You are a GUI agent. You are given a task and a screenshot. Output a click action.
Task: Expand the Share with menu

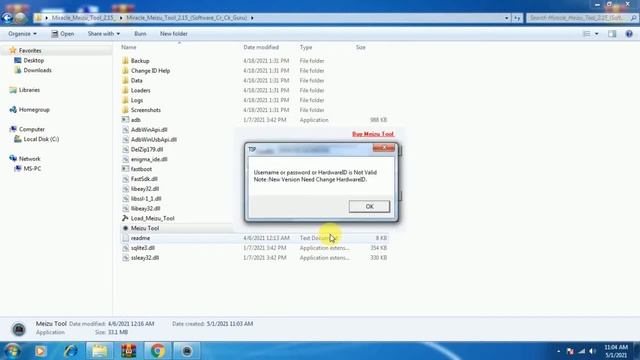pos(104,34)
